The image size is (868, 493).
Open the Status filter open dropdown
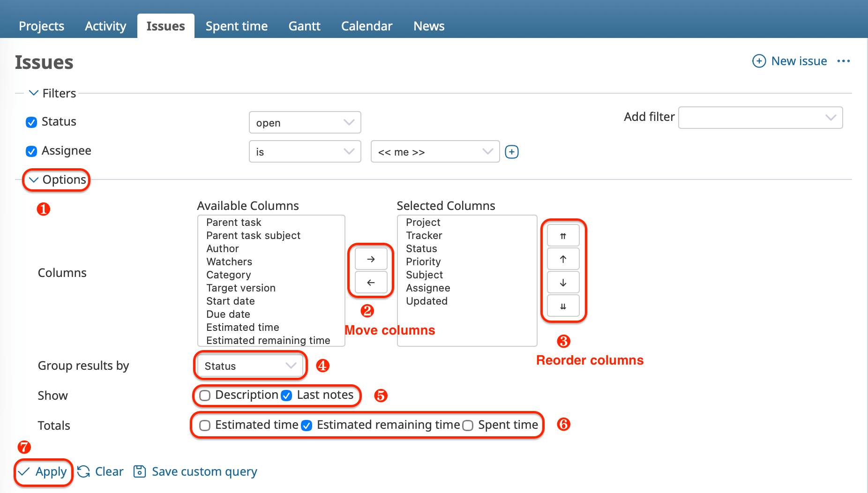click(305, 122)
